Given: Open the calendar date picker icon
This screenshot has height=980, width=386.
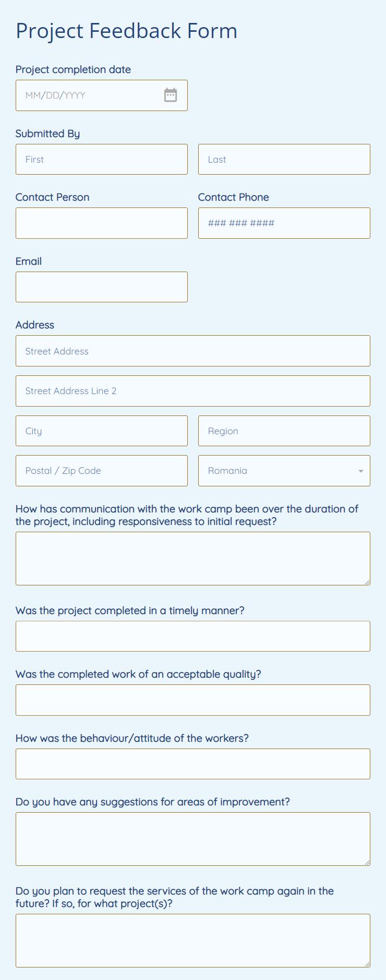Looking at the screenshot, I should tap(171, 95).
